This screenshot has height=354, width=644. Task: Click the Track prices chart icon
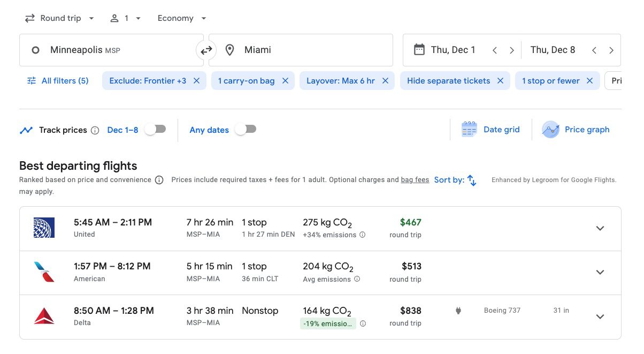tap(26, 130)
